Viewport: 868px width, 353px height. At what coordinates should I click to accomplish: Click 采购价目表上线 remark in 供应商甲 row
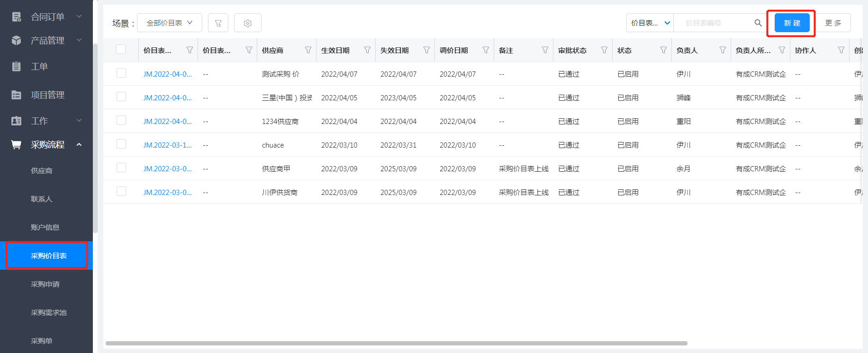(524, 169)
